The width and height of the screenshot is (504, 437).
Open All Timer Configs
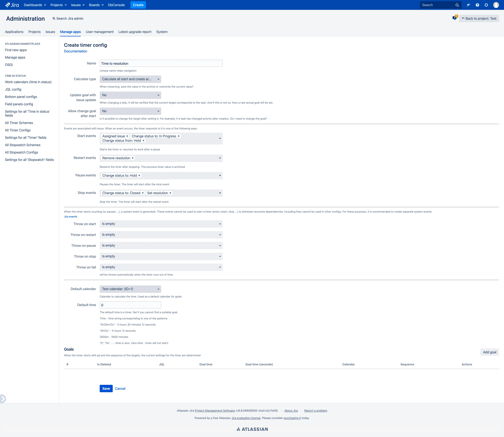[18, 130]
